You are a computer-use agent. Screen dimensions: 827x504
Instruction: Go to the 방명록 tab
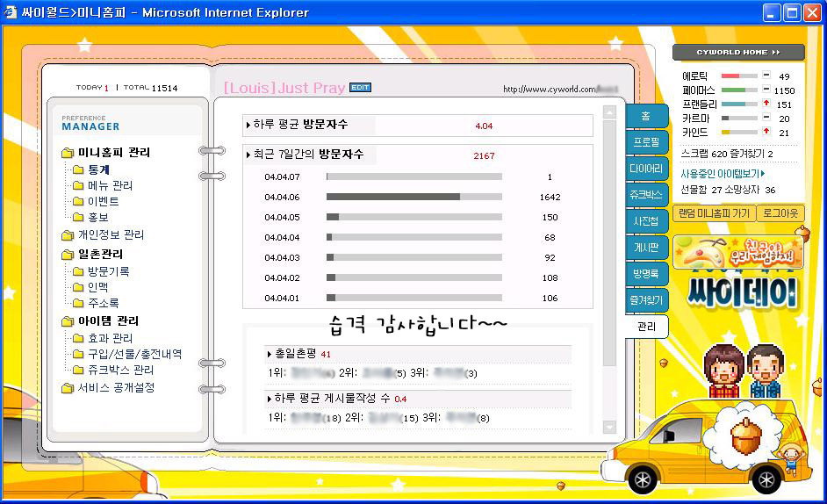pos(647,274)
